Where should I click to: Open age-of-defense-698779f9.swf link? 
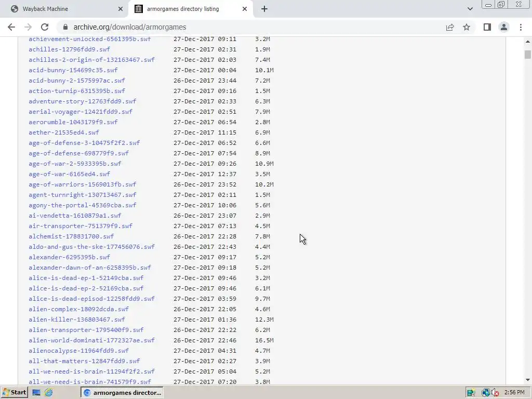(x=79, y=153)
